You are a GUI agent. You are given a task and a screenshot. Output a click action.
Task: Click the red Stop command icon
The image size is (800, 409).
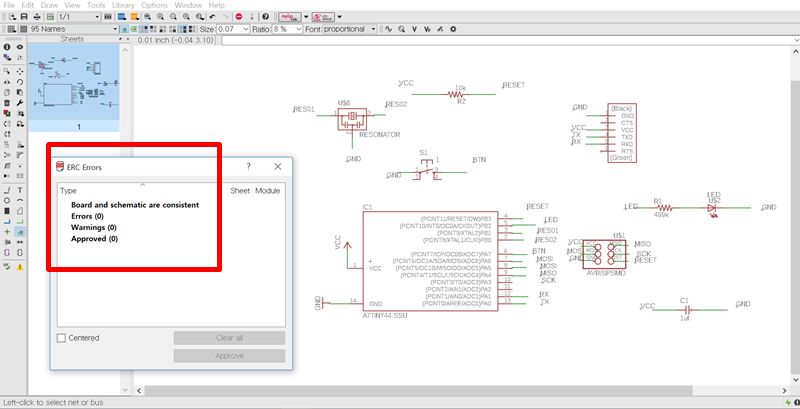pyautogui.click(x=238, y=17)
